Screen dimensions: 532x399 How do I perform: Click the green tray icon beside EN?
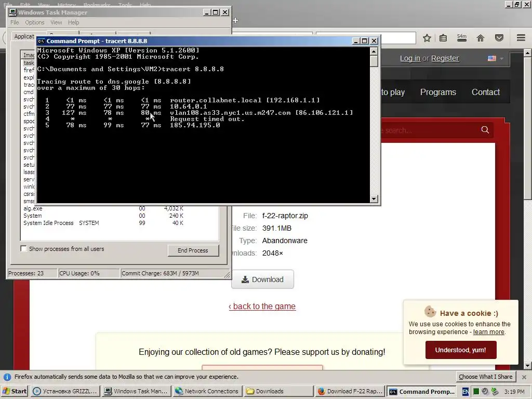point(476,392)
